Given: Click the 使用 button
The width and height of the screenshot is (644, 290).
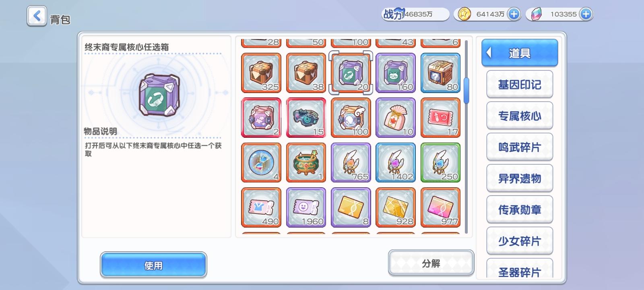Looking at the screenshot, I should click(153, 265).
